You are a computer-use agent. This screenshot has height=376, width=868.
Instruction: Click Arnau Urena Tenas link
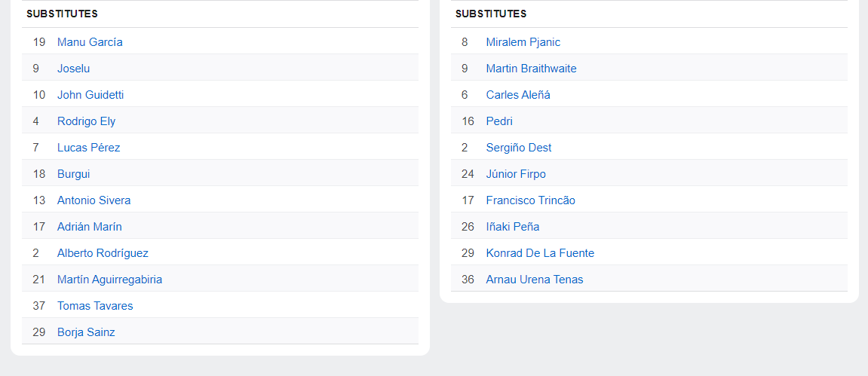click(534, 280)
